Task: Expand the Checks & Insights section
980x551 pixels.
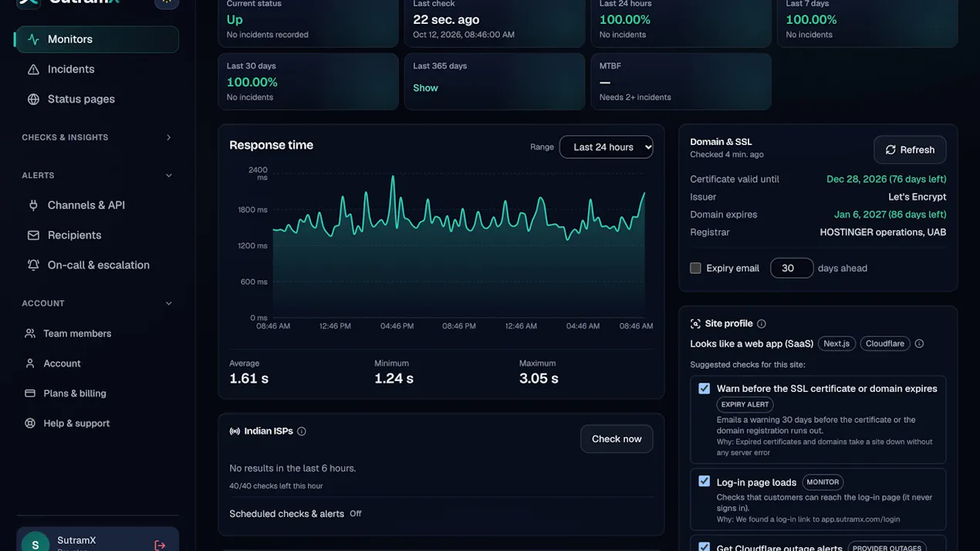Action: point(96,137)
